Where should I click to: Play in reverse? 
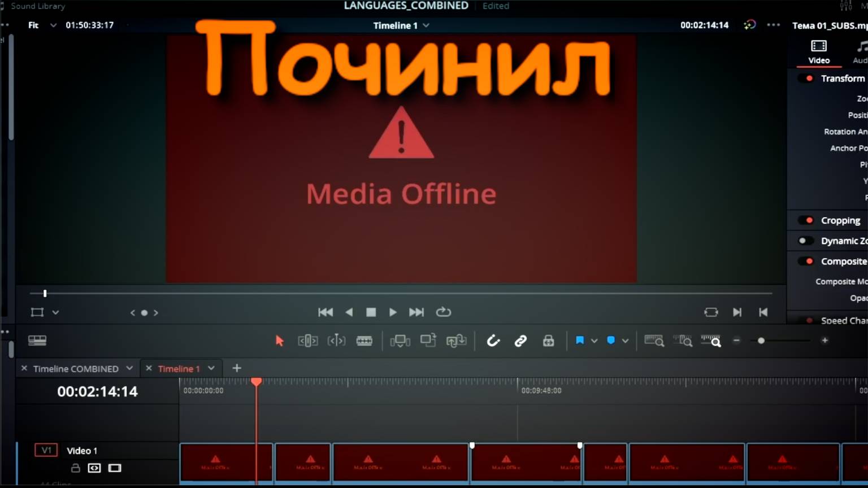(x=349, y=312)
